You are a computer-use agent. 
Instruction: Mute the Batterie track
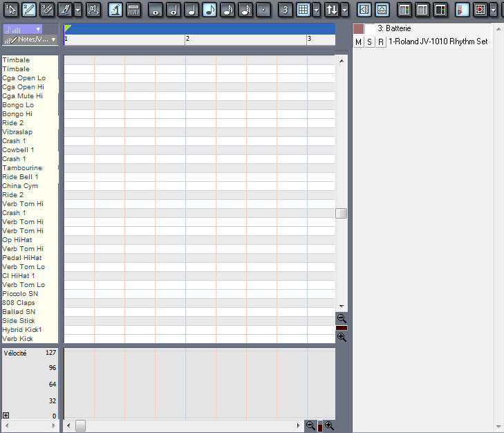click(x=358, y=42)
